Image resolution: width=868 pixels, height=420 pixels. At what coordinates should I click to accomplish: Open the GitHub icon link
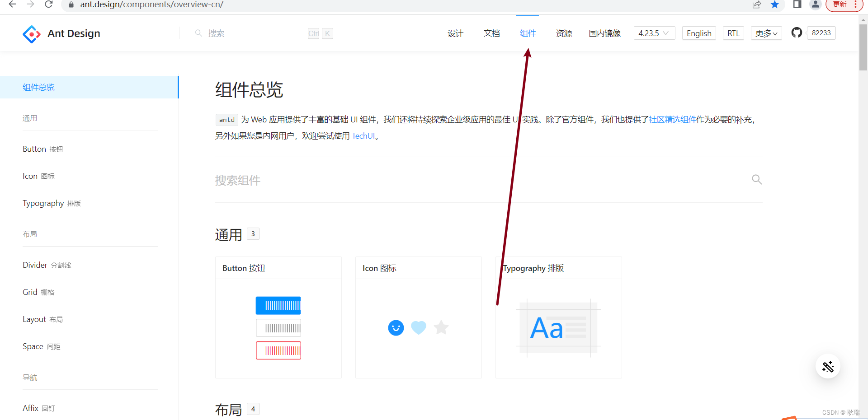[x=797, y=33]
